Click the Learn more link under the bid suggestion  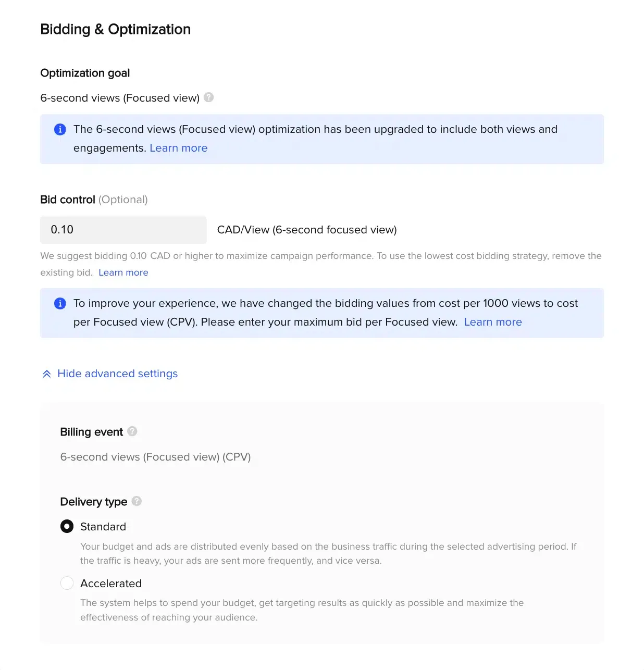pyautogui.click(x=123, y=272)
